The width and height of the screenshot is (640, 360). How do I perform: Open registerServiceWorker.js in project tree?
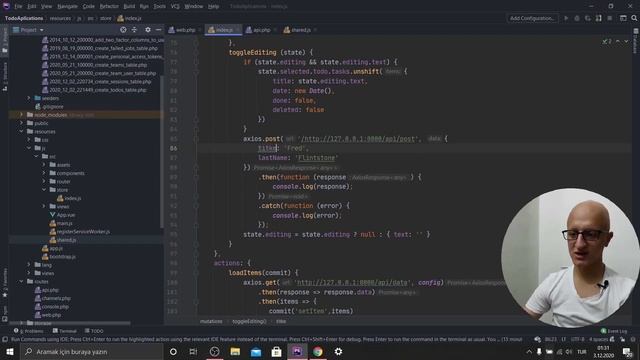80,231
